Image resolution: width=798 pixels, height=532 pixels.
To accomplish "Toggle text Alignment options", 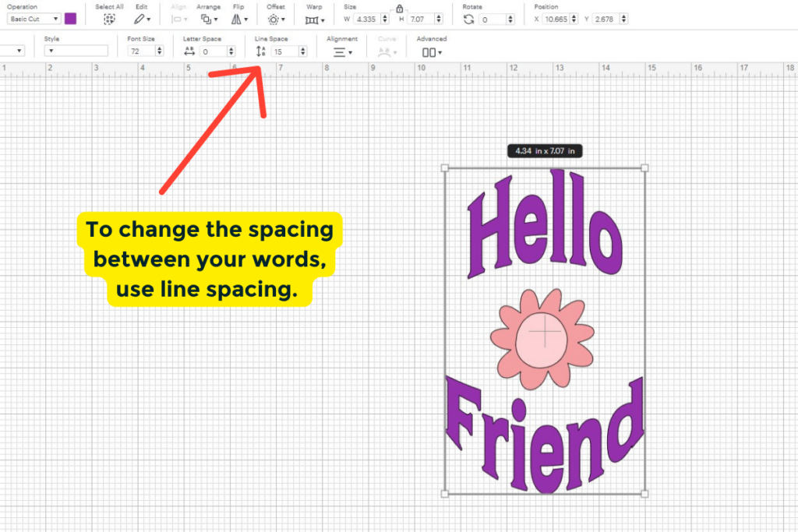I will tap(341, 51).
